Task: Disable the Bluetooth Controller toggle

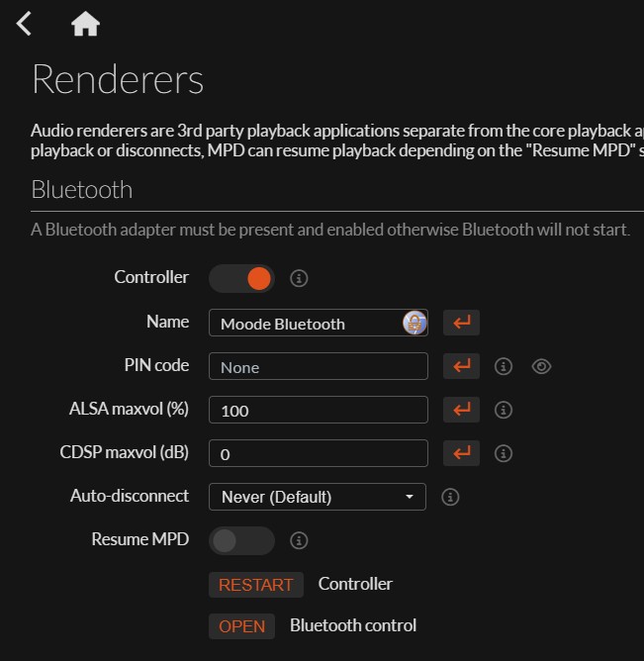Action: point(241,278)
